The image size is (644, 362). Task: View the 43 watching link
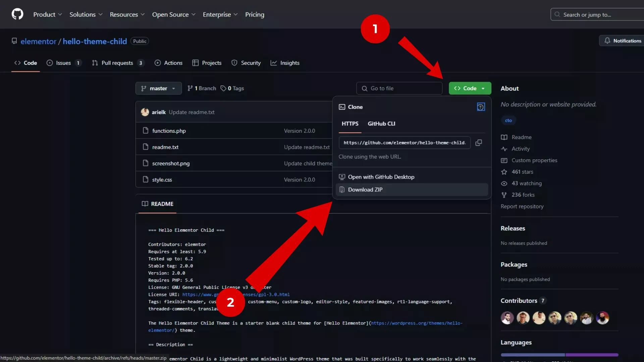pyautogui.click(x=522, y=183)
